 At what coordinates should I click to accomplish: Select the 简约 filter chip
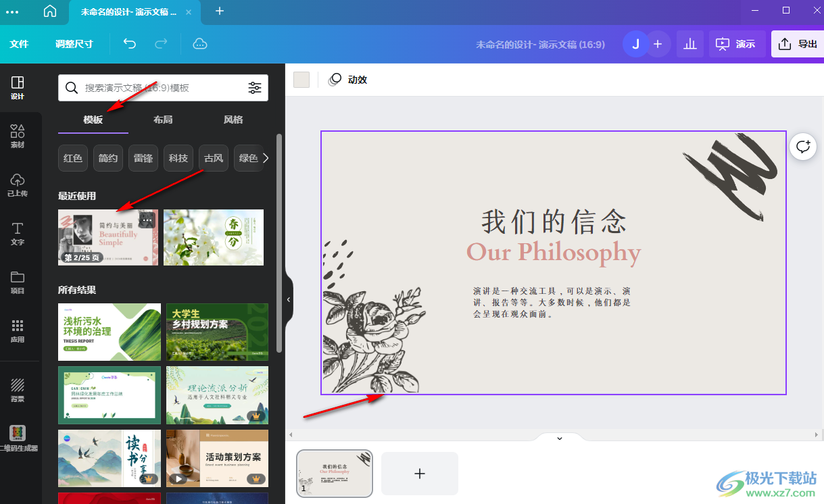(108, 158)
